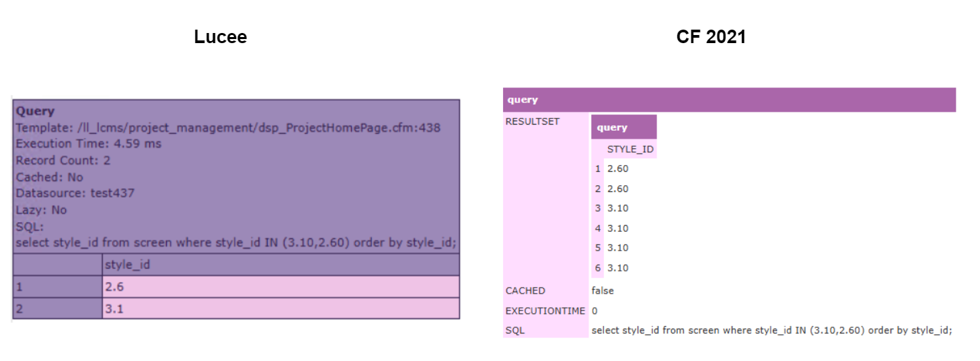This screenshot has height=361, width=980.
Task: Collapse the Lucee Query dump header
Action: pos(35,110)
